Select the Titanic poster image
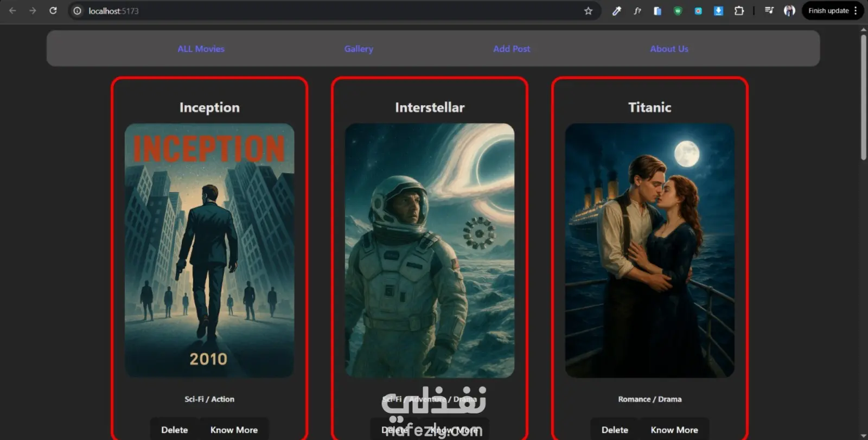 (650, 251)
